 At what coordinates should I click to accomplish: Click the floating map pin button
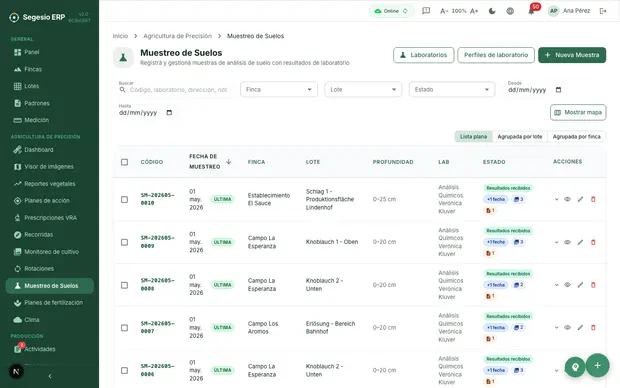pos(575,367)
